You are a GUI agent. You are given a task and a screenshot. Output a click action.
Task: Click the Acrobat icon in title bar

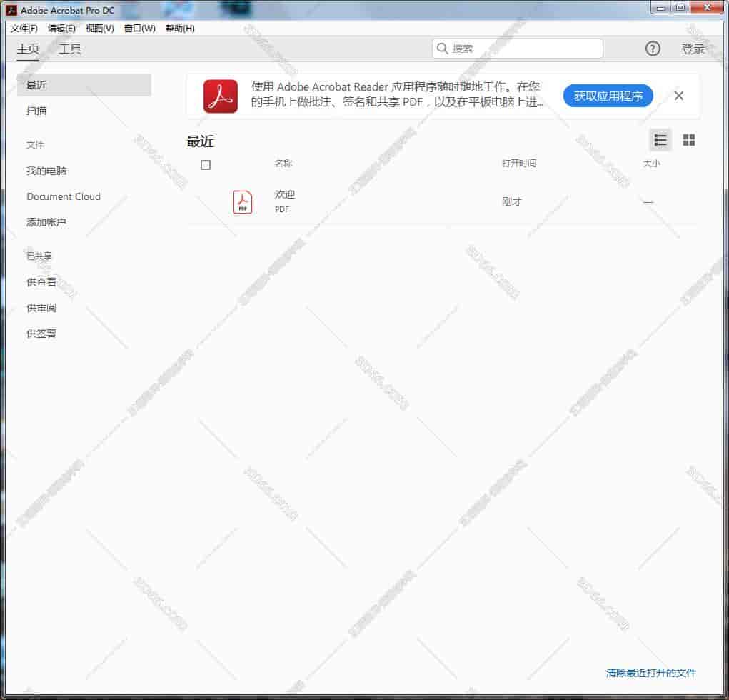(x=11, y=10)
